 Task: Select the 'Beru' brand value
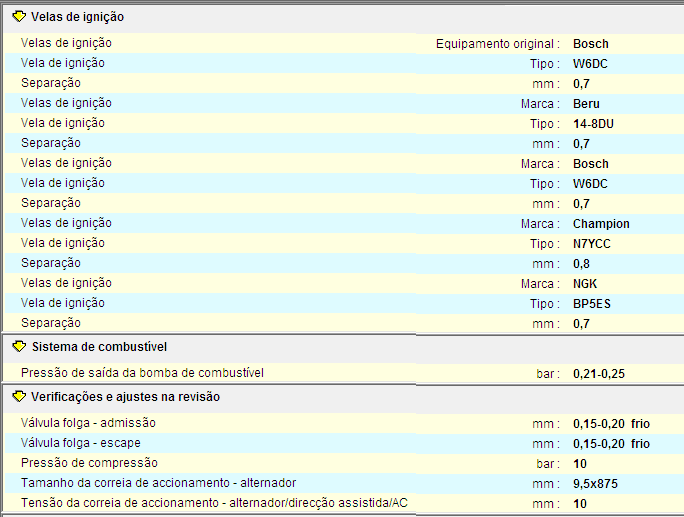pos(586,104)
